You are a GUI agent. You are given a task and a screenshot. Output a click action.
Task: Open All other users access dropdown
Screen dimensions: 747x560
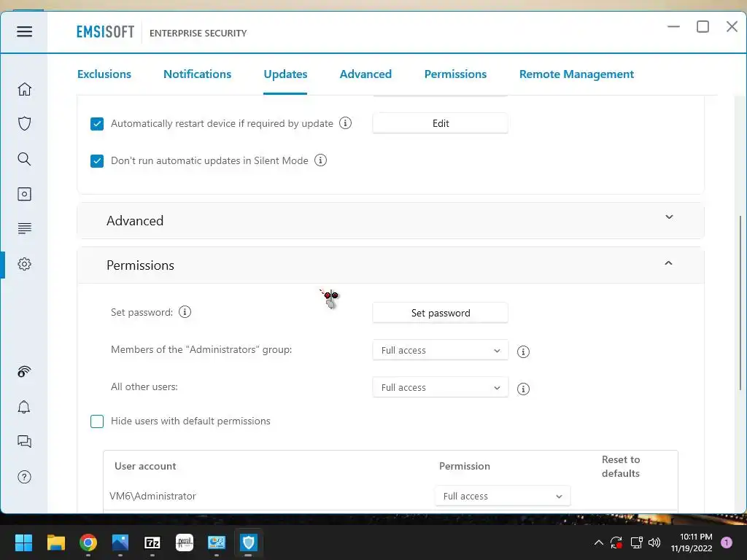(440, 387)
